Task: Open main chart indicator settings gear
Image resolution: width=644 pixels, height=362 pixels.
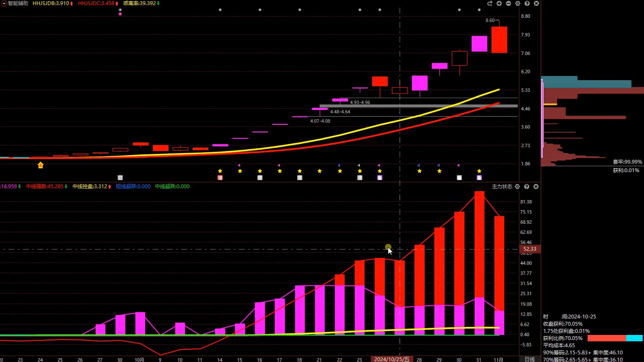Action: (517, 3)
